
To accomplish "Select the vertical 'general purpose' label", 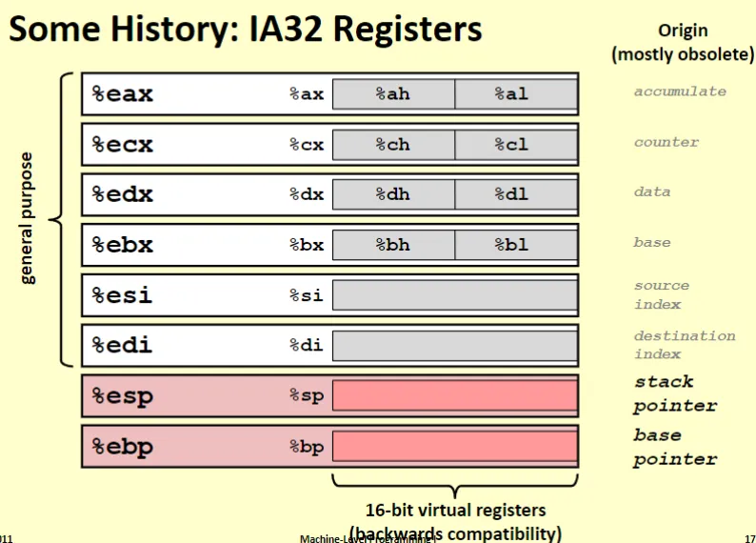I will 27,218.
